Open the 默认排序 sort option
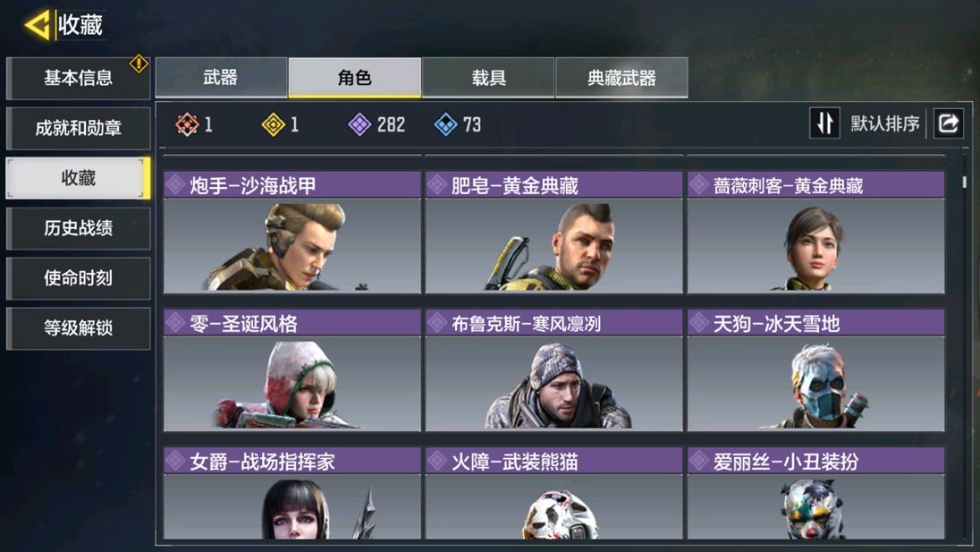Screen dimensions: 980x552 (x=884, y=123)
